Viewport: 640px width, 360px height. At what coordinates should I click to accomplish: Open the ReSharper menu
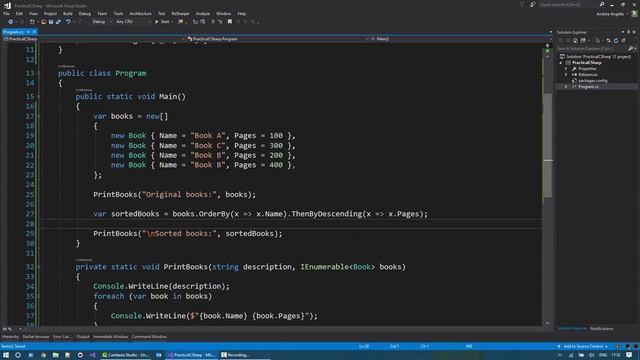click(180, 13)
